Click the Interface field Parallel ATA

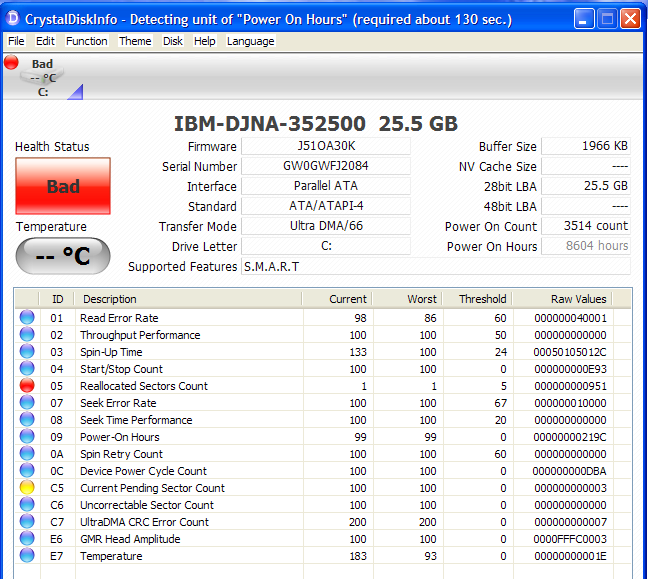click(x=326, y=186)
